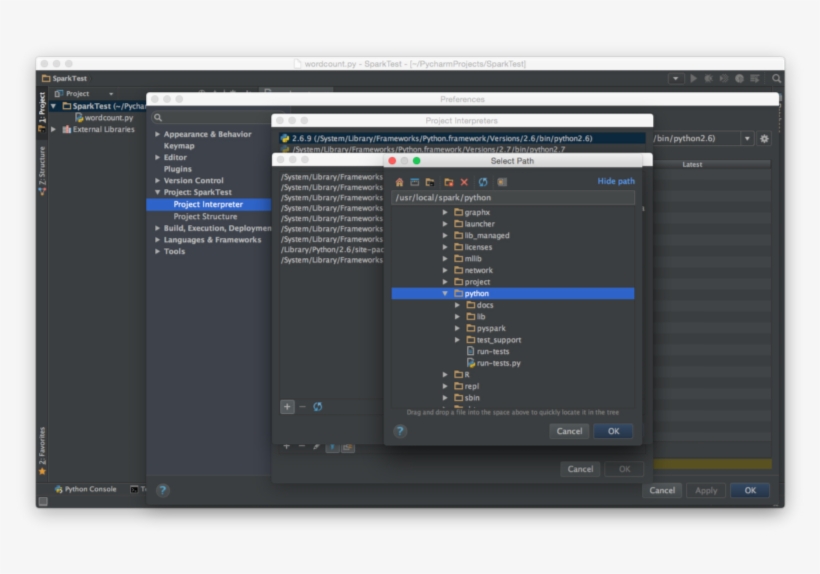Toggle show hidden files and directories icon
The image size is (820, 574).
click(x=502, y=182)
